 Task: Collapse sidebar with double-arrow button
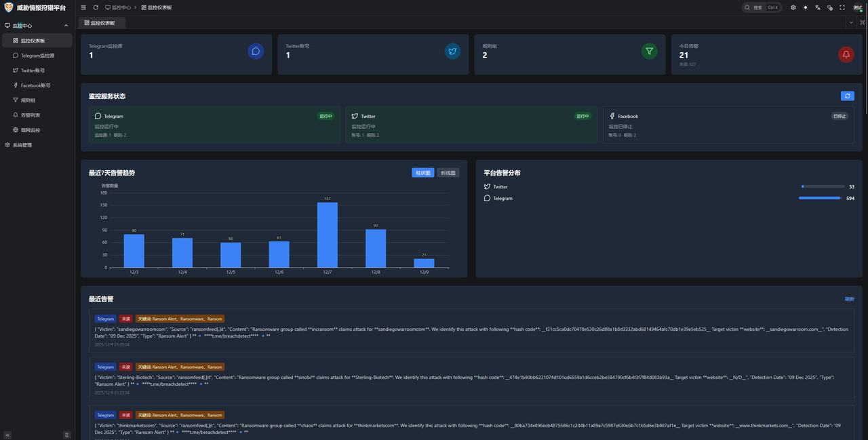tap(7, 435)
